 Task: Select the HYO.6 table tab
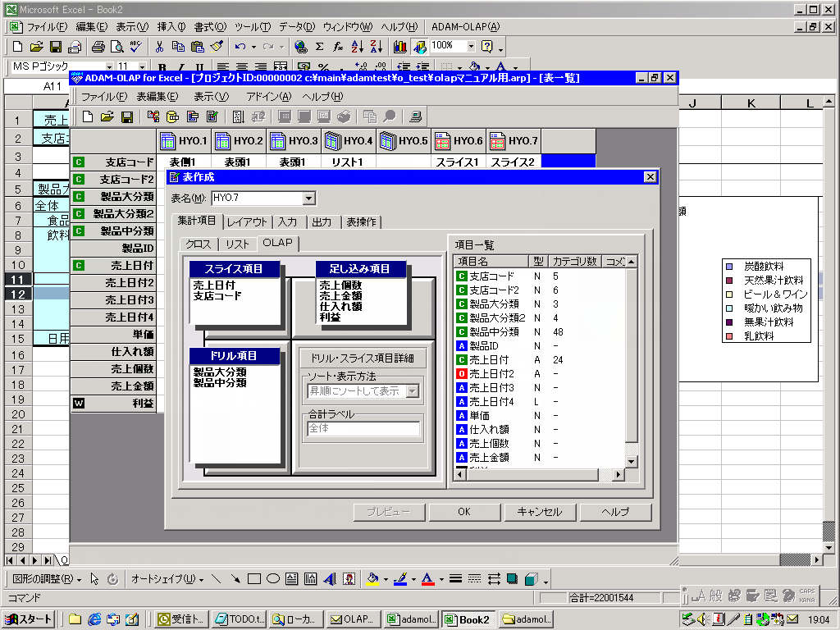[458, 141]
